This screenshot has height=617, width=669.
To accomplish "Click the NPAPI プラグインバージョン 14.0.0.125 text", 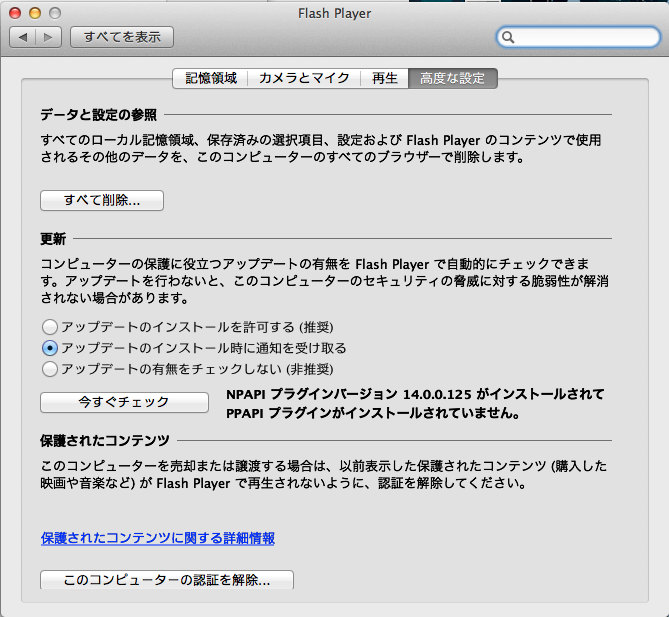I will click(x=349, y=394).
